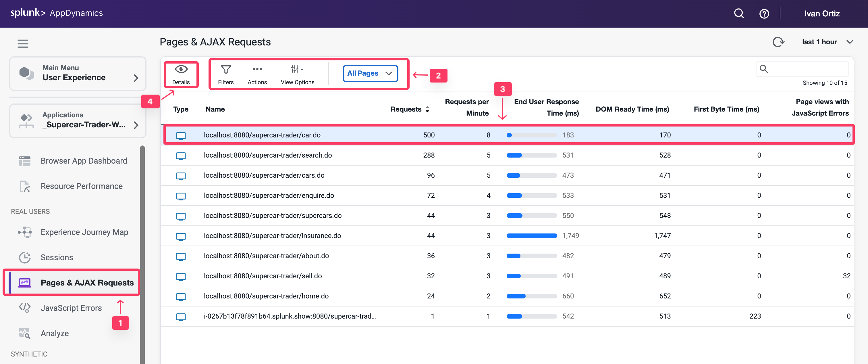Viewport: 868px width, 364px height.
Task: Refresh data with circular arrow icon
Action: pos(778,42)
